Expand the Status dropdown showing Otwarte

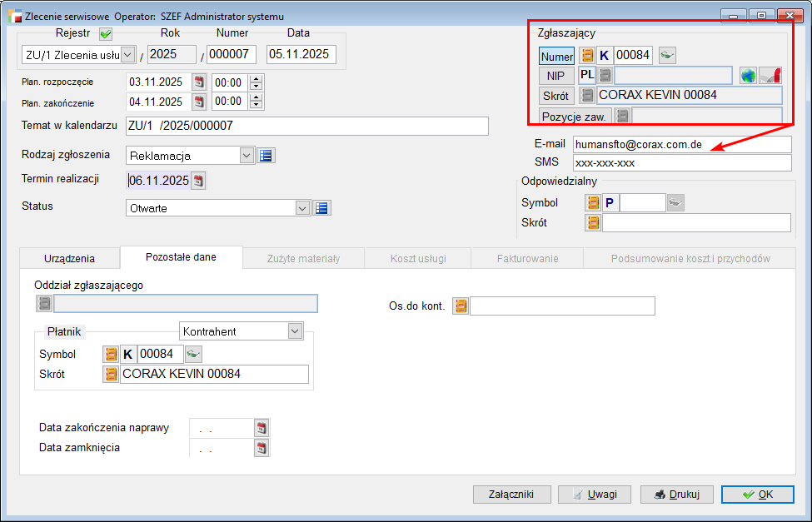302,208
